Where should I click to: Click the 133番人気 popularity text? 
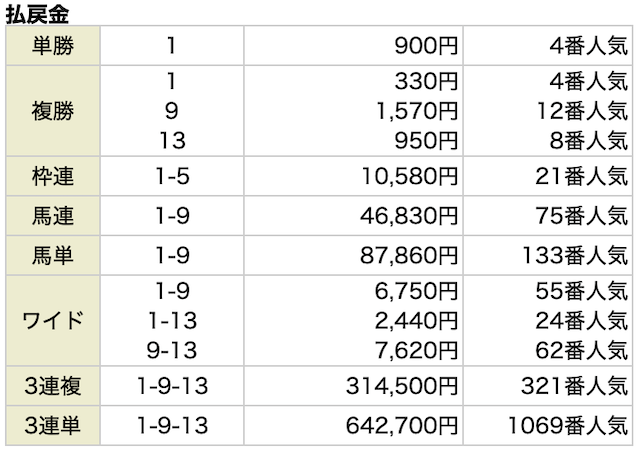(x=576, y=253)
